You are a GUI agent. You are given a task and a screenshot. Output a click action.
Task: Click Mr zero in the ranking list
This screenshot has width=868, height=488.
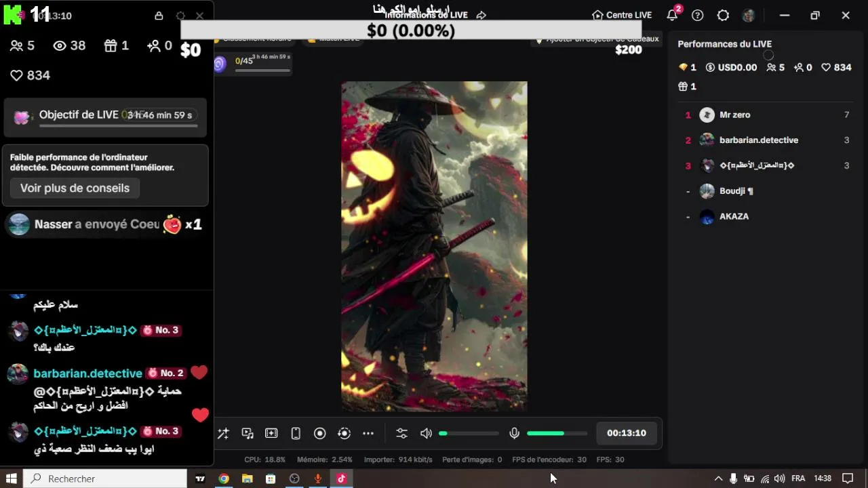click(x=734, y=115)
